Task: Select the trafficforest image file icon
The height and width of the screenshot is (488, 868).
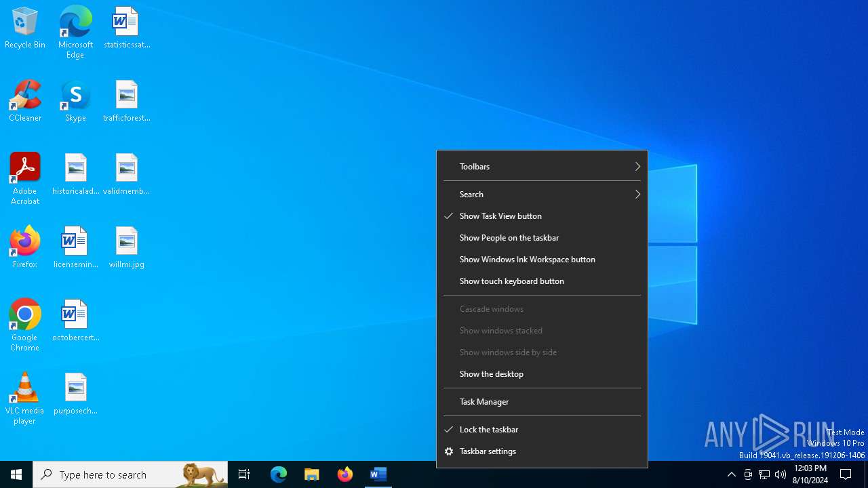Action: 127,102
